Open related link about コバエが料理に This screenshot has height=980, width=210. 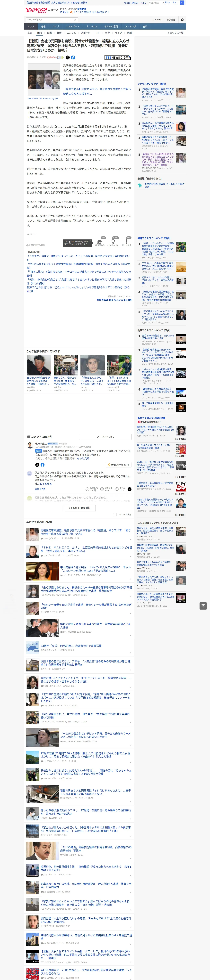click(x=78, y=258)
